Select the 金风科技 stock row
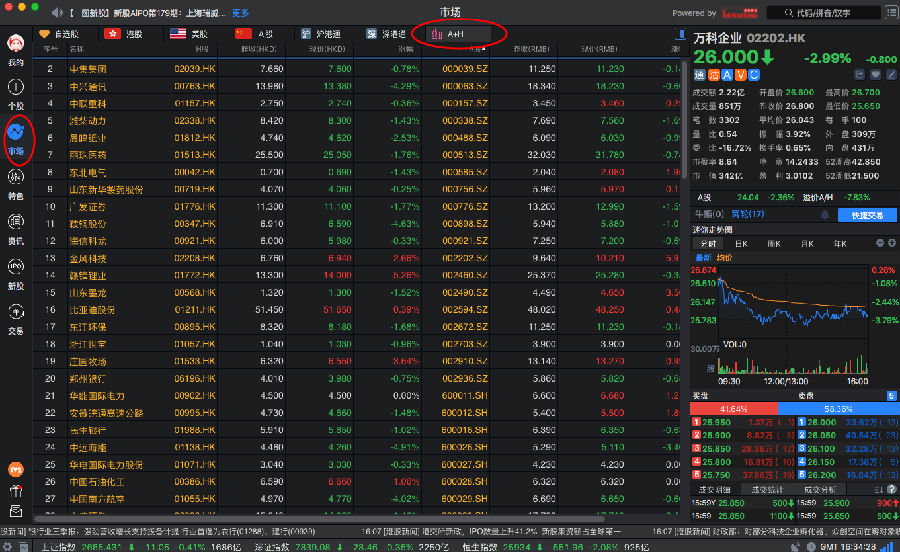The width and height of the screenshot is (900, 552). [358, 258]
